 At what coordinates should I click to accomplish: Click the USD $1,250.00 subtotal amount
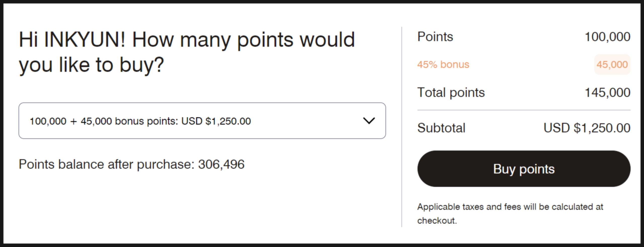587,128
